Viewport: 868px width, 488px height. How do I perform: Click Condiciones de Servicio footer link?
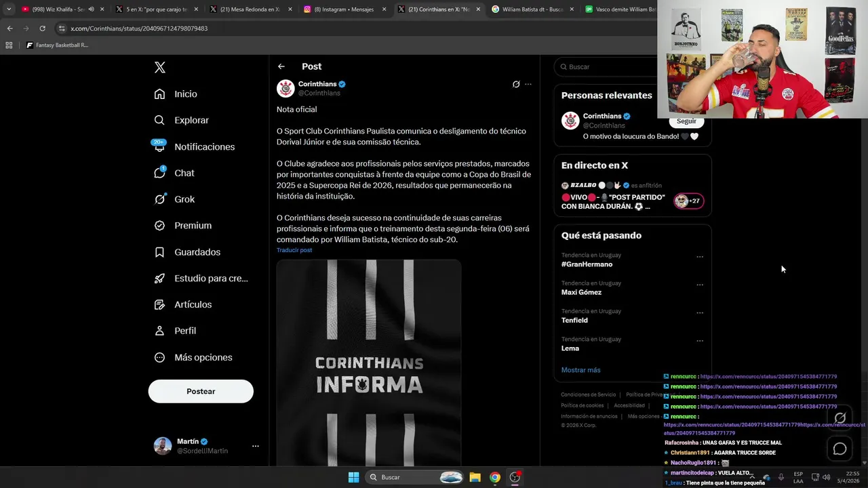[589, 394]
